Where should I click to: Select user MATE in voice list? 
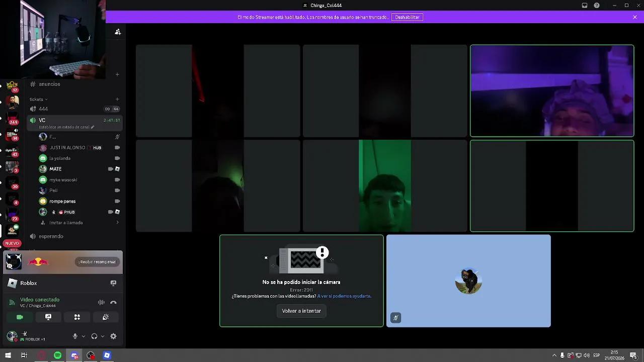coord(79,169)
